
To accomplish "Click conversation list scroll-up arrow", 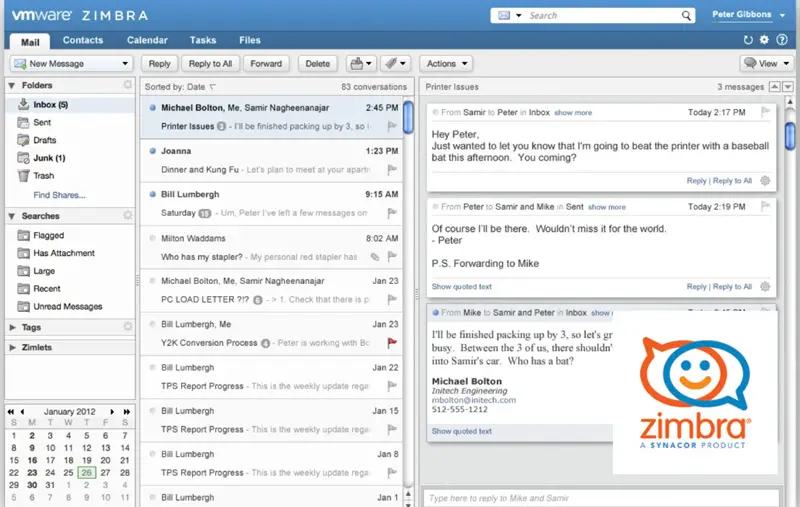I will 408,493.
